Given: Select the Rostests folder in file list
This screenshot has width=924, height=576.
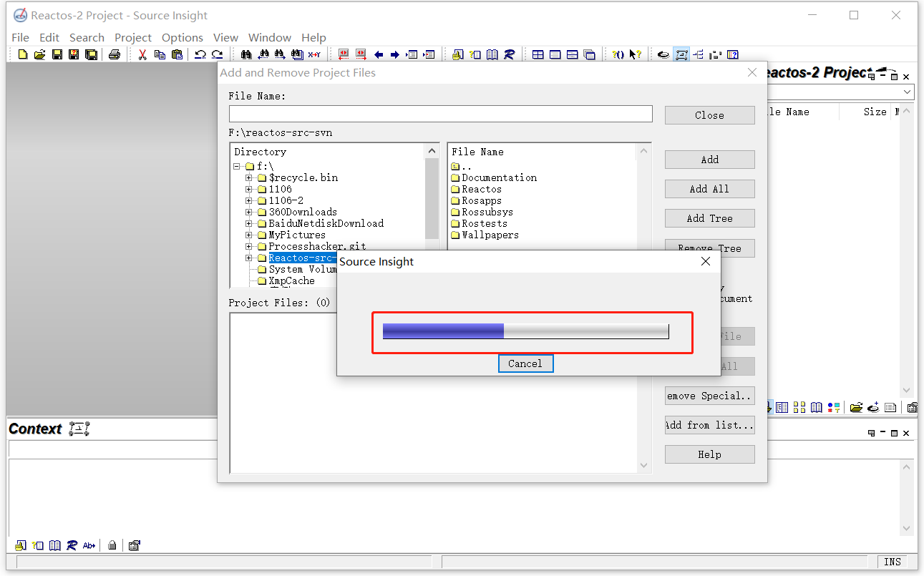Looking at the screenshot, I should click(x=480, y=223).
